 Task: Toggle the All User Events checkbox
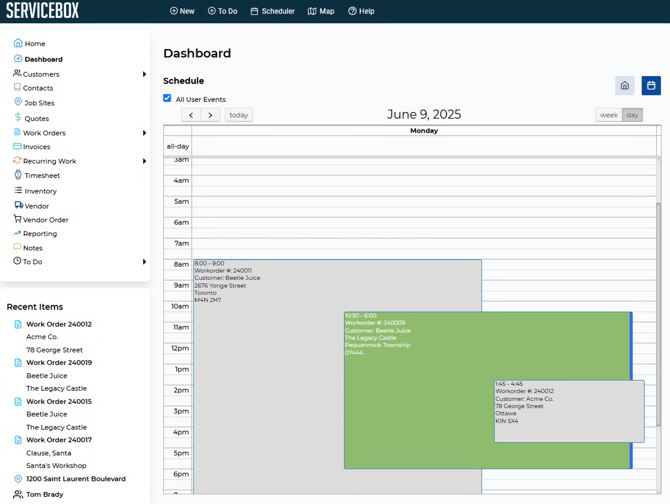(167, 98)
